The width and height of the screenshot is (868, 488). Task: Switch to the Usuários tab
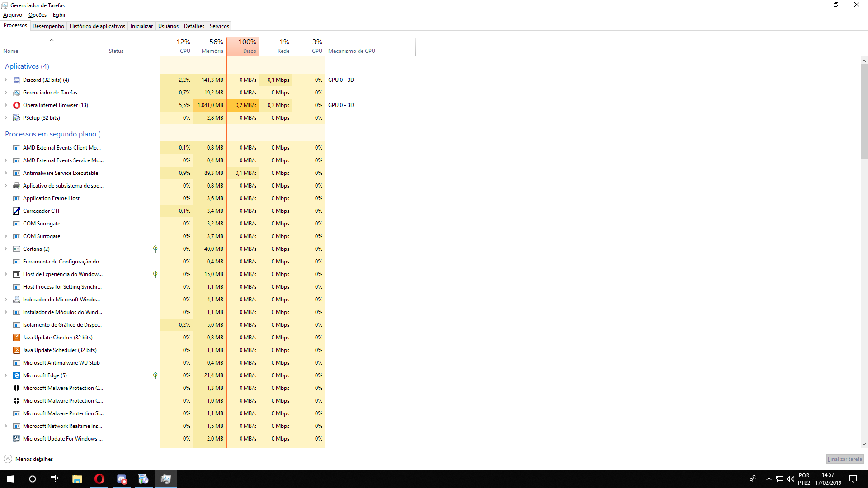168,26
